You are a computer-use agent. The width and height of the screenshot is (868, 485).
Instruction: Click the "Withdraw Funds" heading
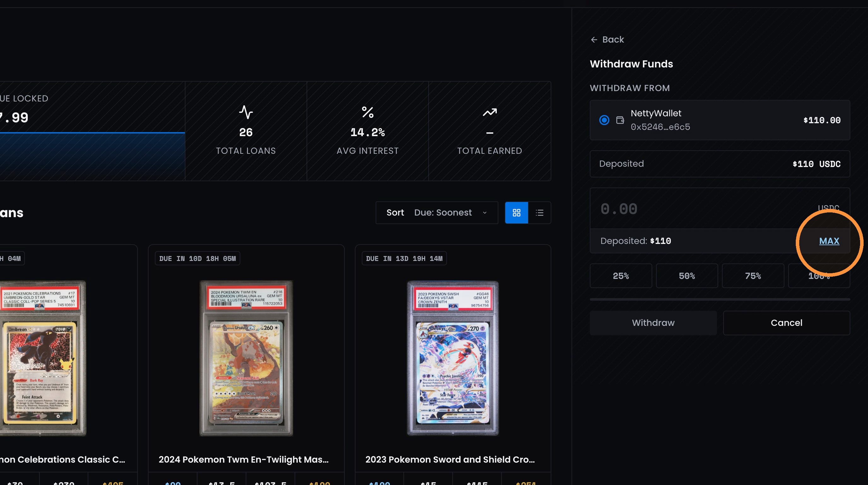point(631,64)
